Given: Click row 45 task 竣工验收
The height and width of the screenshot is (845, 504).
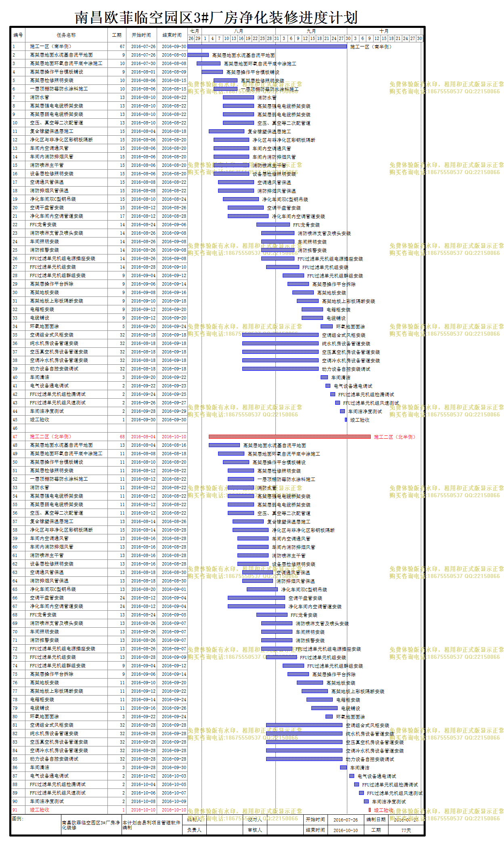Looking at the screenshot, I should pos(40,420).
